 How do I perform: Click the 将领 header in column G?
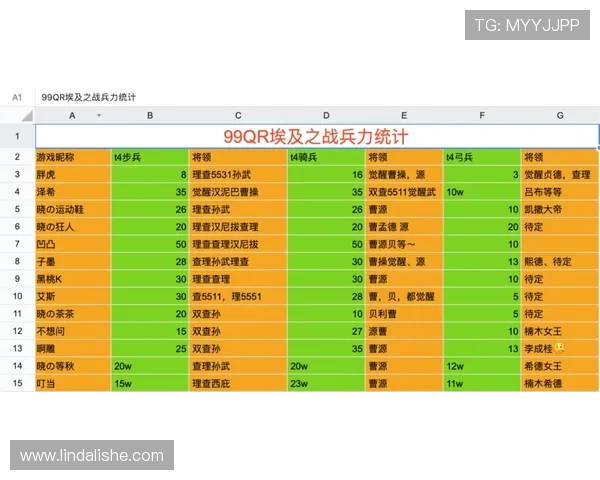560,157
